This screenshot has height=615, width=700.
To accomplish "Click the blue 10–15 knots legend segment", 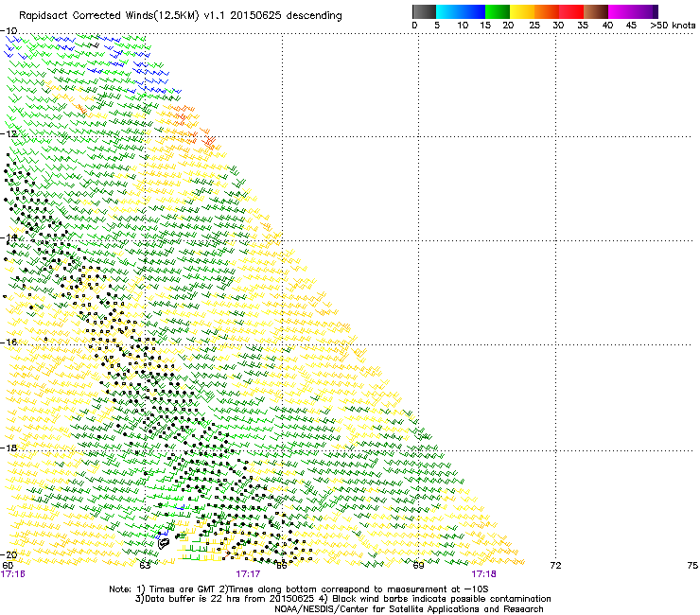I will click(x=473, y=11).
